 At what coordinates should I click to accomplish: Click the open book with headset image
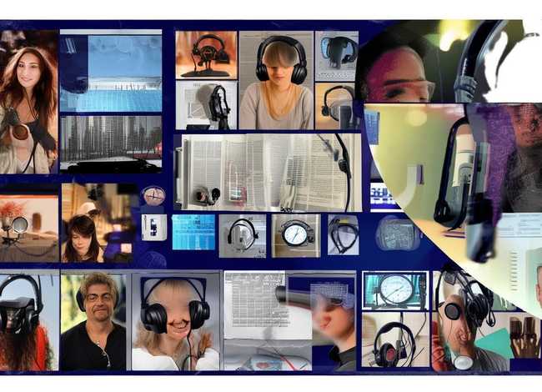click(267, 172)
